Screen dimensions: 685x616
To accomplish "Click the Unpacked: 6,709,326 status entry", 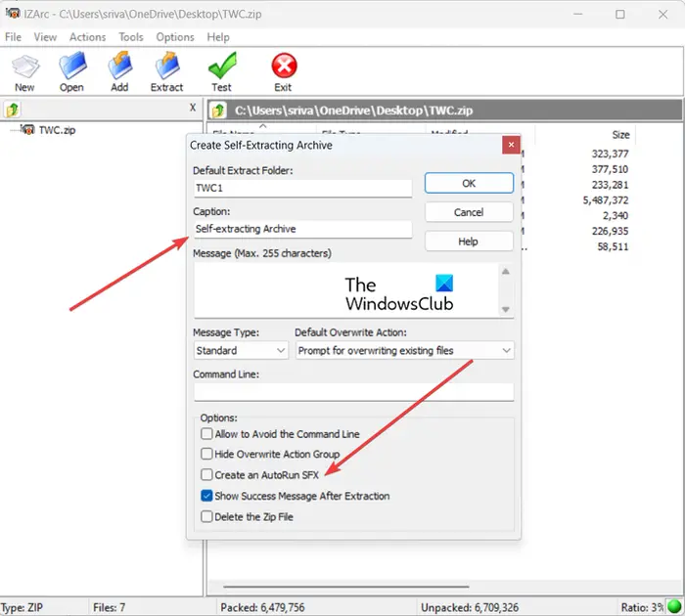I will click(x=470, y=608).
